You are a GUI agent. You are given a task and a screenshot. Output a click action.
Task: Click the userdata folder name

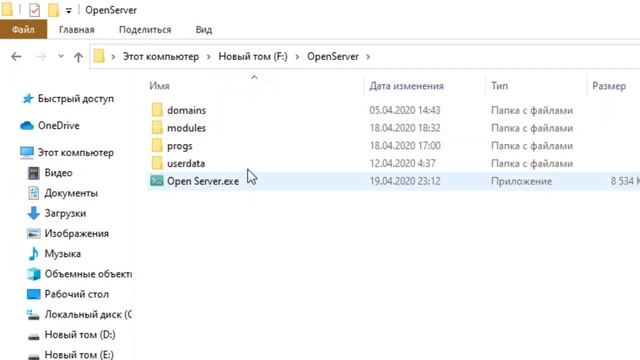tap(186, 164)
